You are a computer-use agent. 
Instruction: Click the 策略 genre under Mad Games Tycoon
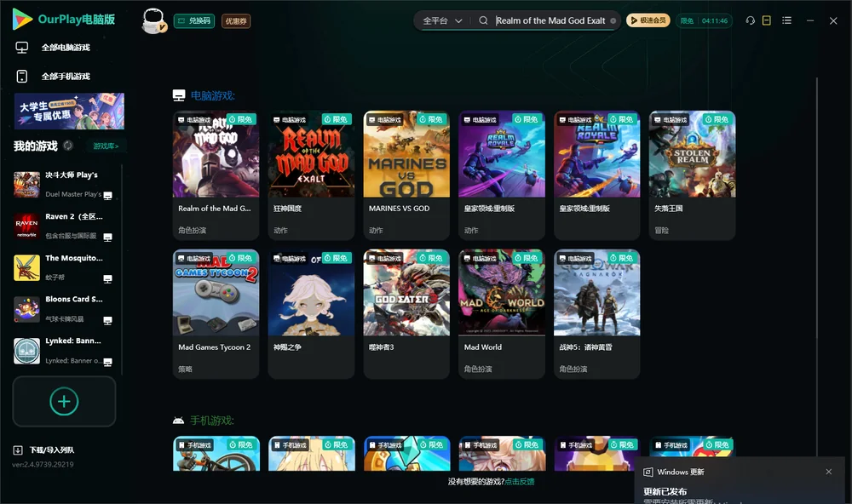click(185, 369)
